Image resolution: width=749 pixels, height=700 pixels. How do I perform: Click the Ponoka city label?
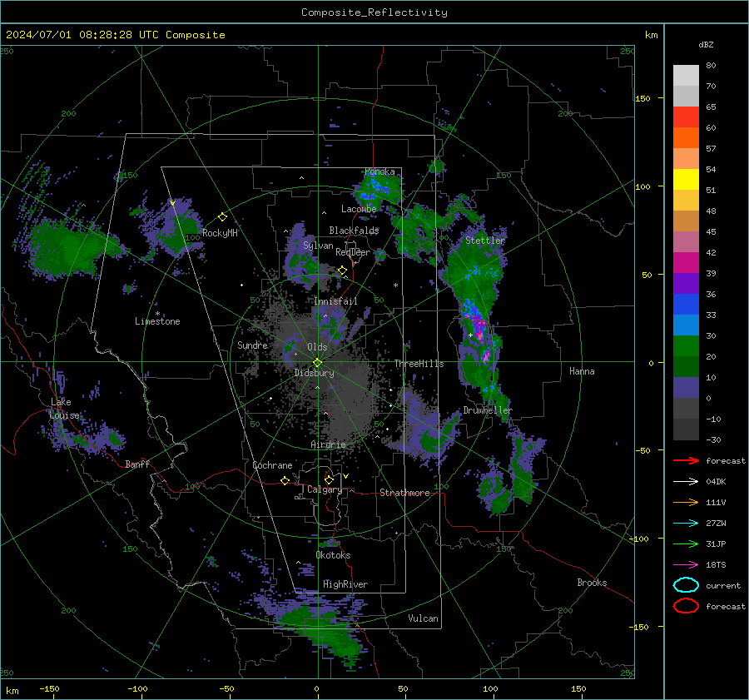[x=379, y=171]
